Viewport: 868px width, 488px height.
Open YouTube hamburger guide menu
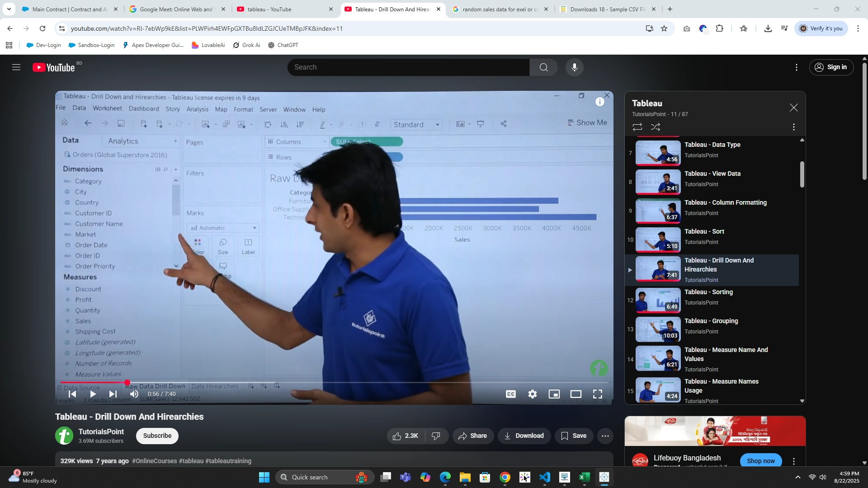[16, 67]
